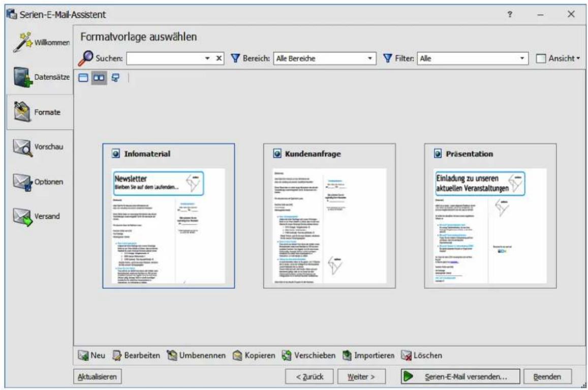Screen dimensions: 588x390
Task: Copy the template with Kopieren
Action: click(254, 355)
